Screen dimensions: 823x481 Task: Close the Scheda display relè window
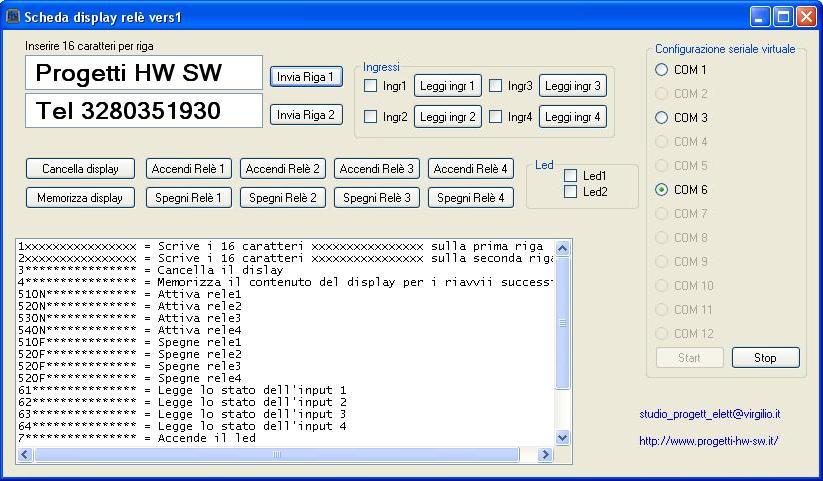click(806, 17)
